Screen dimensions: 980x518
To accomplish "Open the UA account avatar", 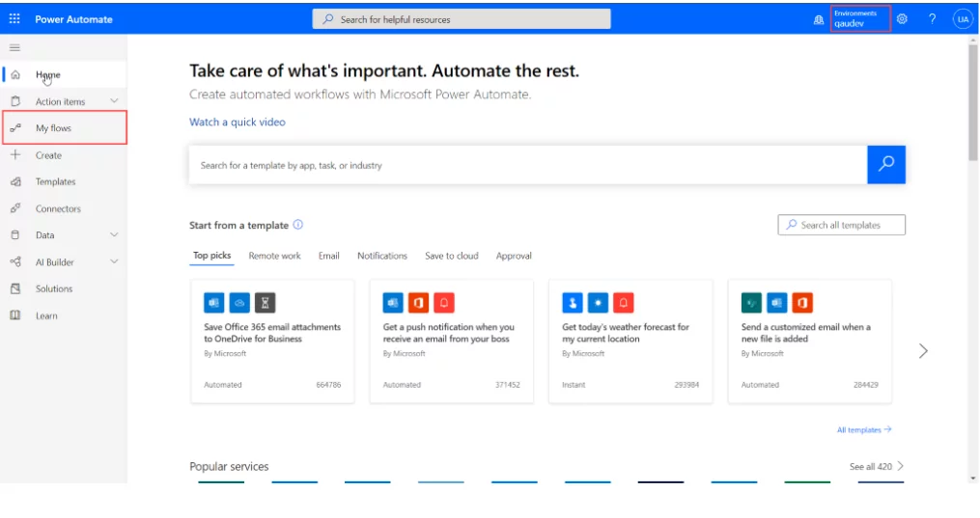I will pos(963,19).
